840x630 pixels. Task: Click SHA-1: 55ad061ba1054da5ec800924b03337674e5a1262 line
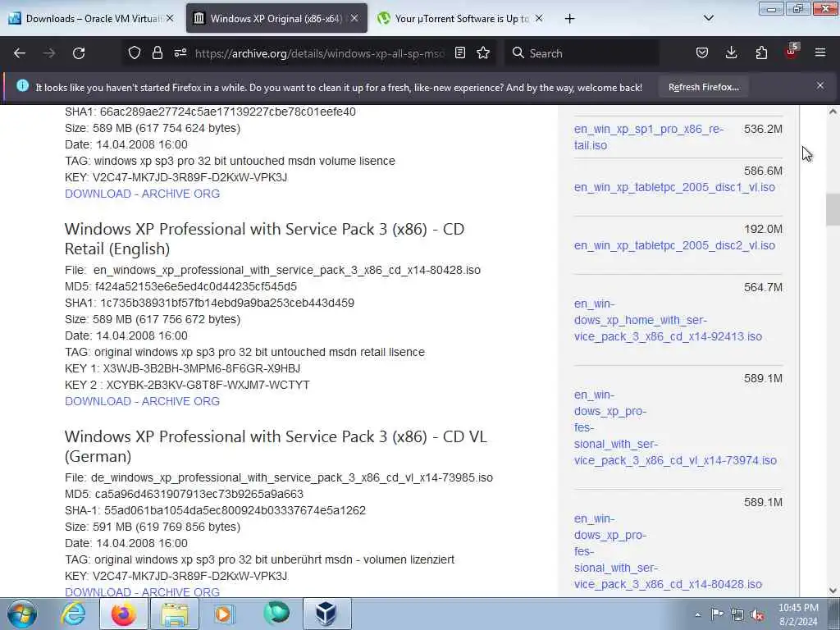216,510
